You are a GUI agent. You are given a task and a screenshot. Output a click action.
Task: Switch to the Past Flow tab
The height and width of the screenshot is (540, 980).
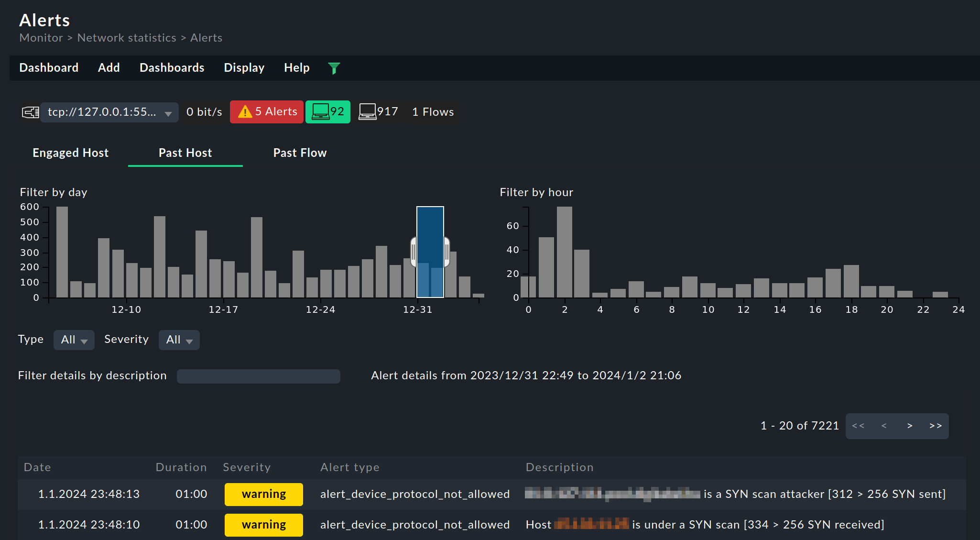[x=300, y=152]
